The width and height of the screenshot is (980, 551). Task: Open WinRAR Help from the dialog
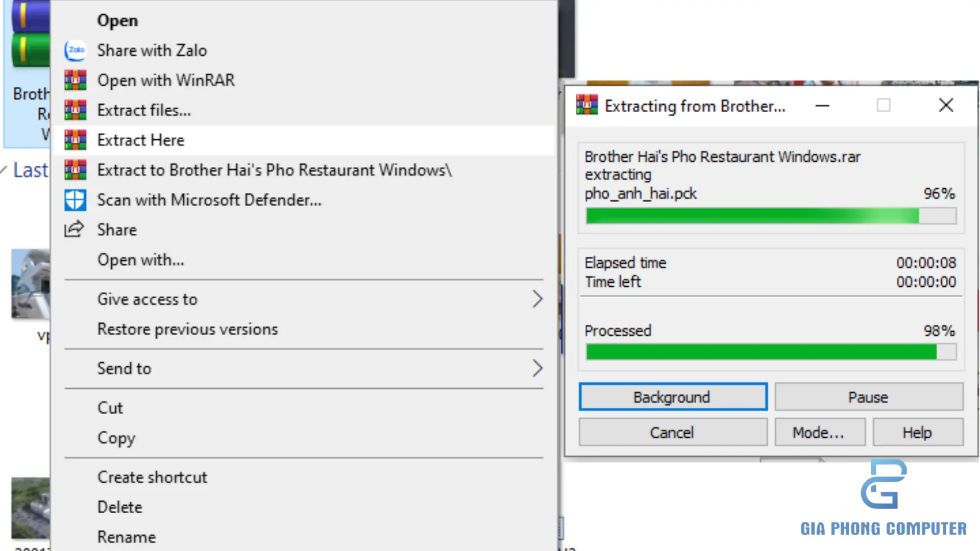click(917, 433)
